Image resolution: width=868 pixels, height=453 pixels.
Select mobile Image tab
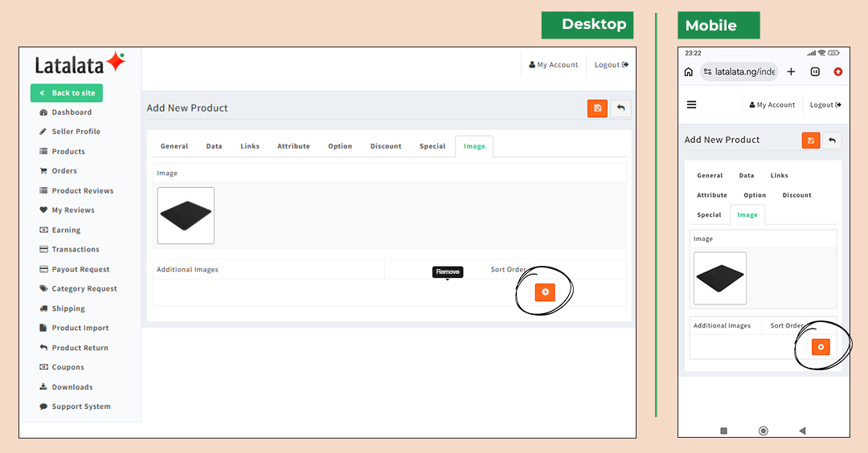click(747, 215)
